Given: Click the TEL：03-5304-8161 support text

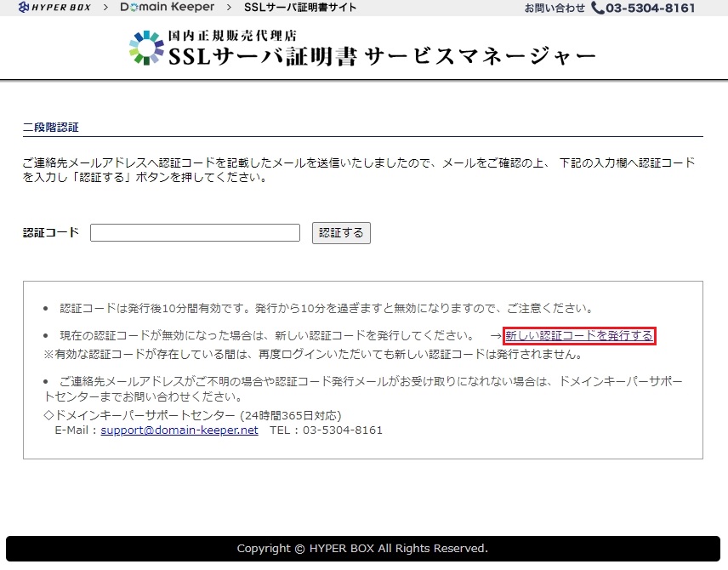Looking at the screenshot, I should 327,430.
